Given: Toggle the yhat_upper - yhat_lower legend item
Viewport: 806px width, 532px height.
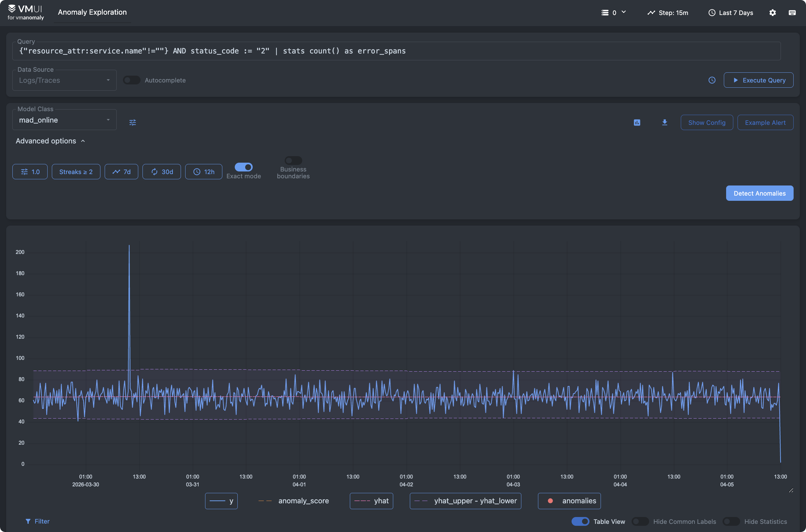Looking at the screenshot, I should 465,501.
